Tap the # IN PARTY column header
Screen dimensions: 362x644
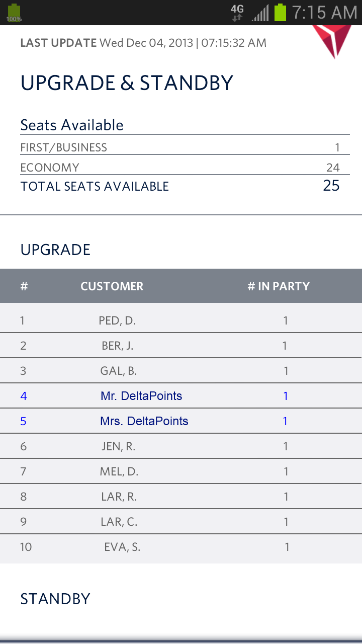point(279,286)
